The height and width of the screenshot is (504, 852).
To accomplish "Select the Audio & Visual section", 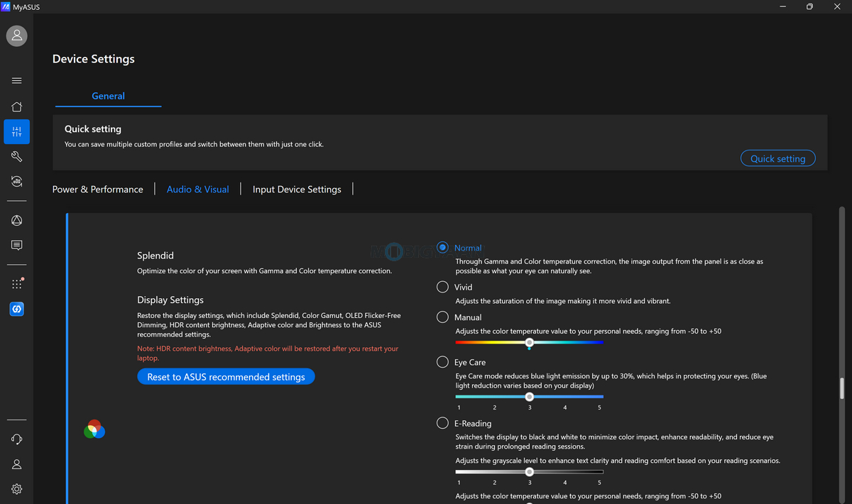I will coord(198,190).
